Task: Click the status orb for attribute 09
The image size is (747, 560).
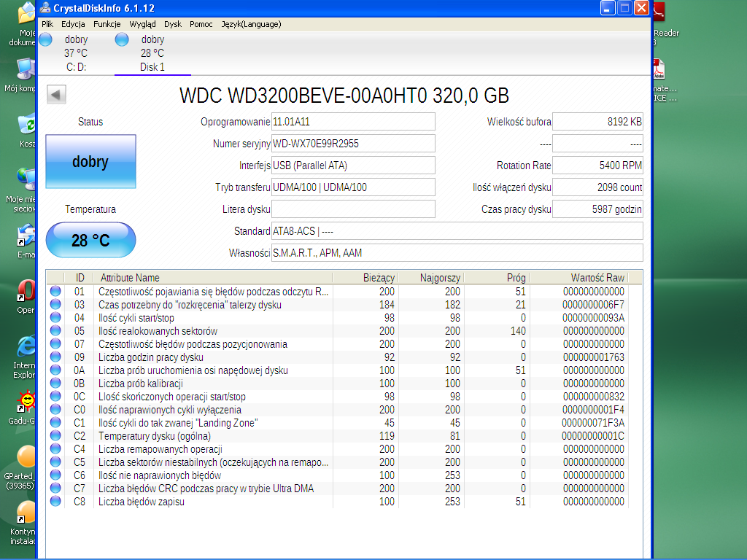Action: (55, 357)
